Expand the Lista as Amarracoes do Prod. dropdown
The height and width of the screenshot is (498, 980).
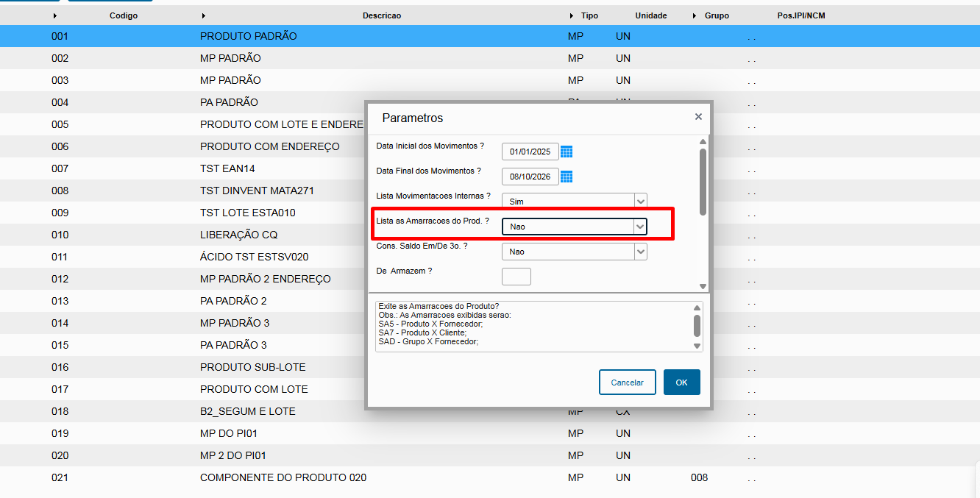640,227
